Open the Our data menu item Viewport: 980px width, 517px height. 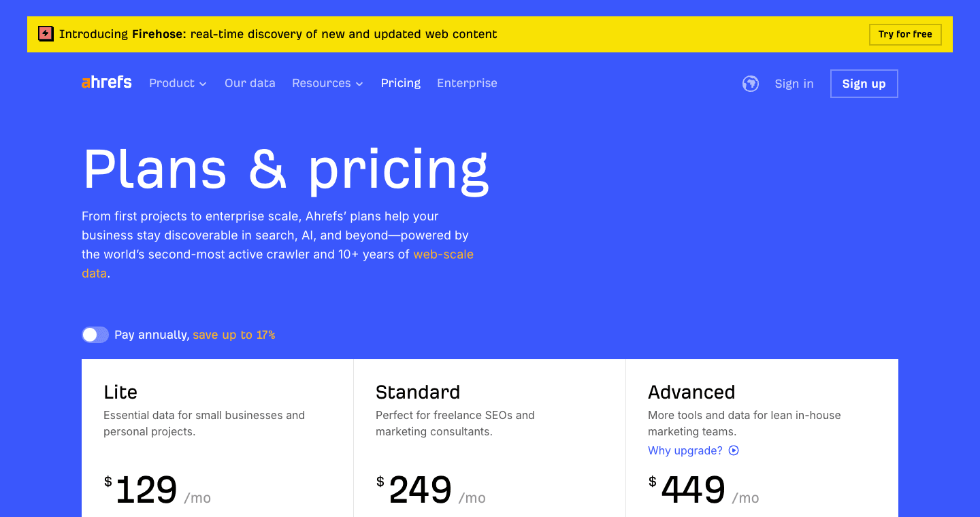point(250,83)
